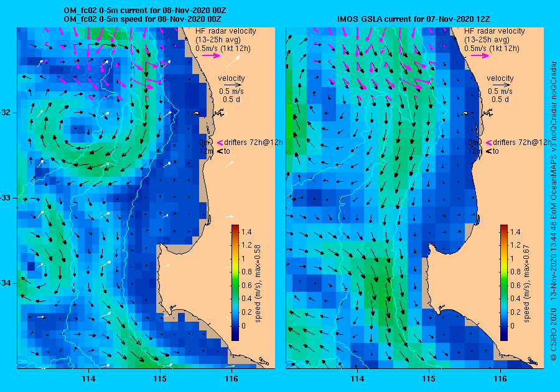Screen dimensions: 560x392
Task: Click the magenta drifters arrowhead in right map legend
Action: [489, 142]
